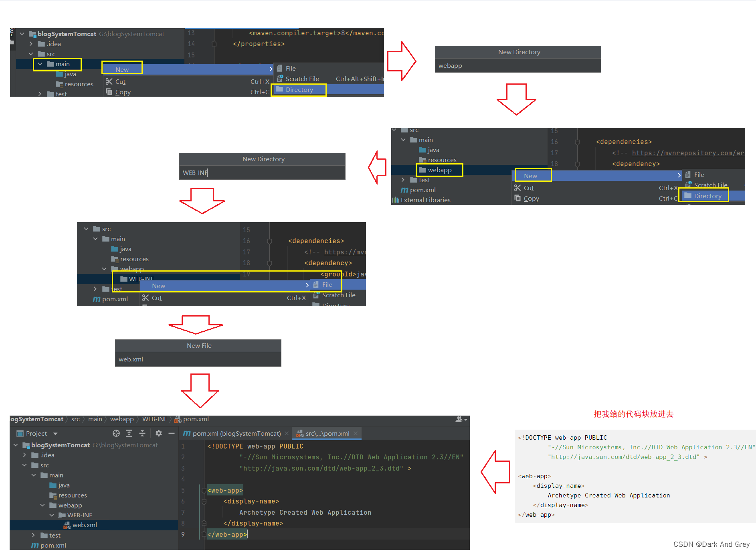
Task: Collapse WEB-INF folder containing web.xml
Action: point(52,515)
